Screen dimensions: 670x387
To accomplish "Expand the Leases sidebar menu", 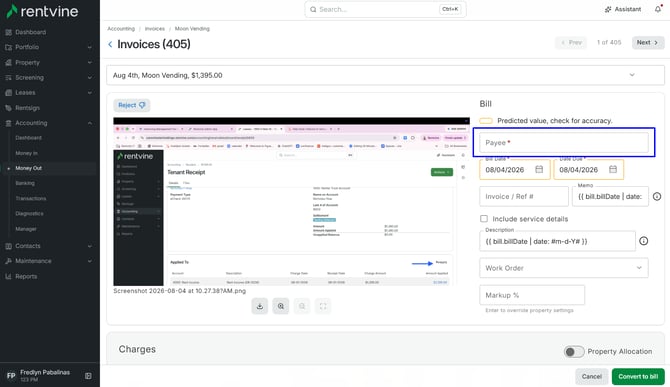I will pos(49,92).
